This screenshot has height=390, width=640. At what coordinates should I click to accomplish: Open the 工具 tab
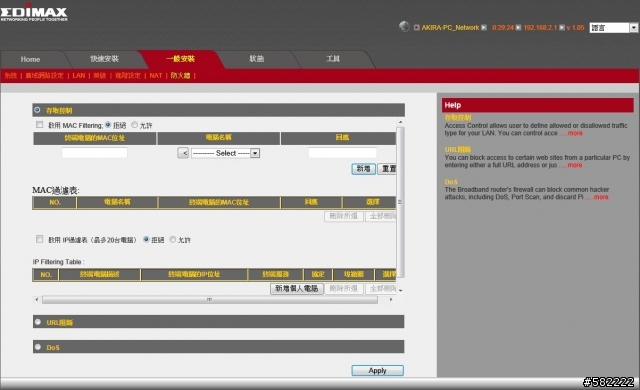coord(333,59)
